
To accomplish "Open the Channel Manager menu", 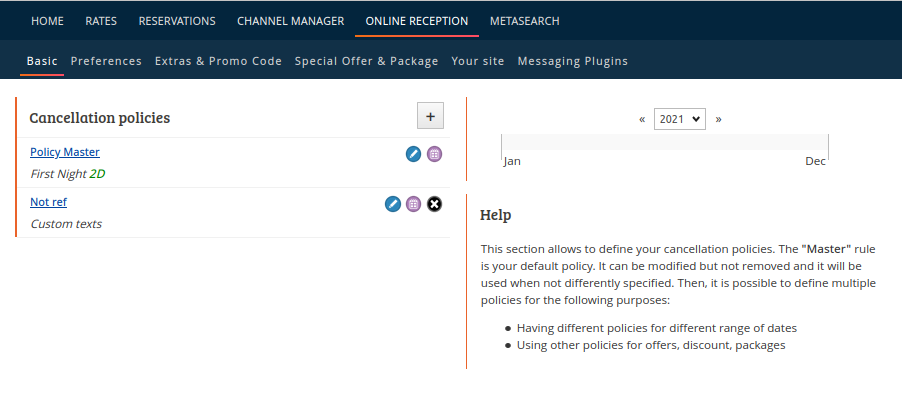I will (x=291, y=21).
